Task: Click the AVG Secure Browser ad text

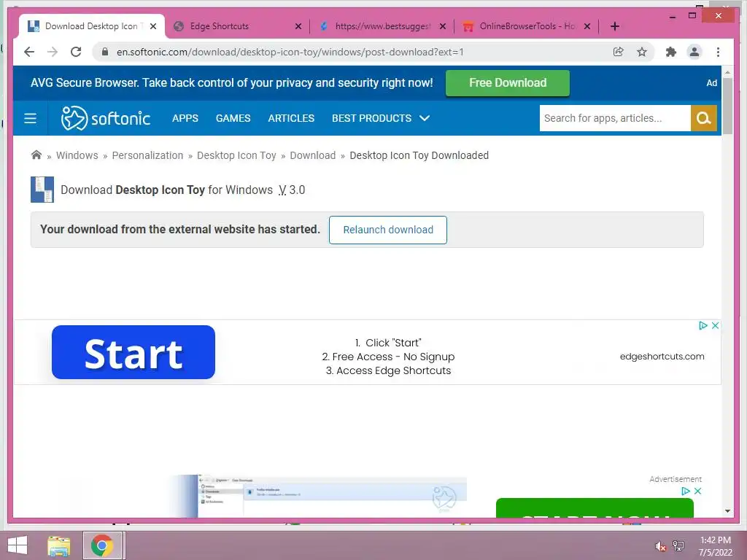Action: pyautogui.click(x=232, y=83)
